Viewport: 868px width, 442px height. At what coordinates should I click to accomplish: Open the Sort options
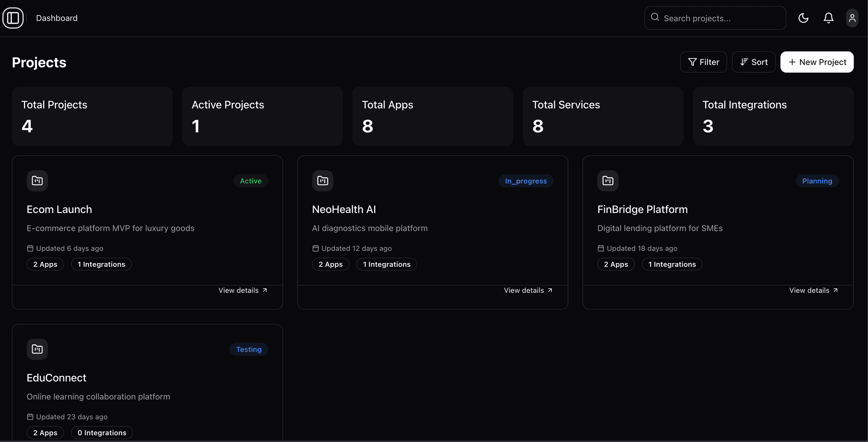click(x=754, y=62)
